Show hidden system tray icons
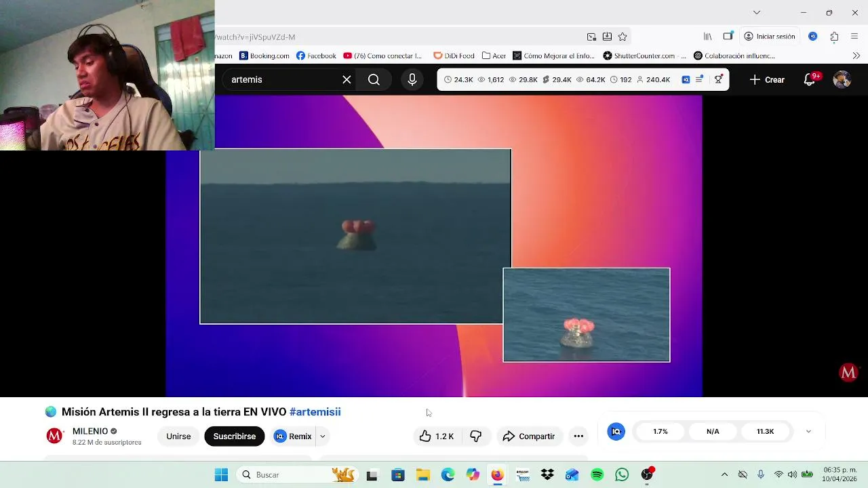This screenshot has width=868, height=488. (x=724, y=475)
